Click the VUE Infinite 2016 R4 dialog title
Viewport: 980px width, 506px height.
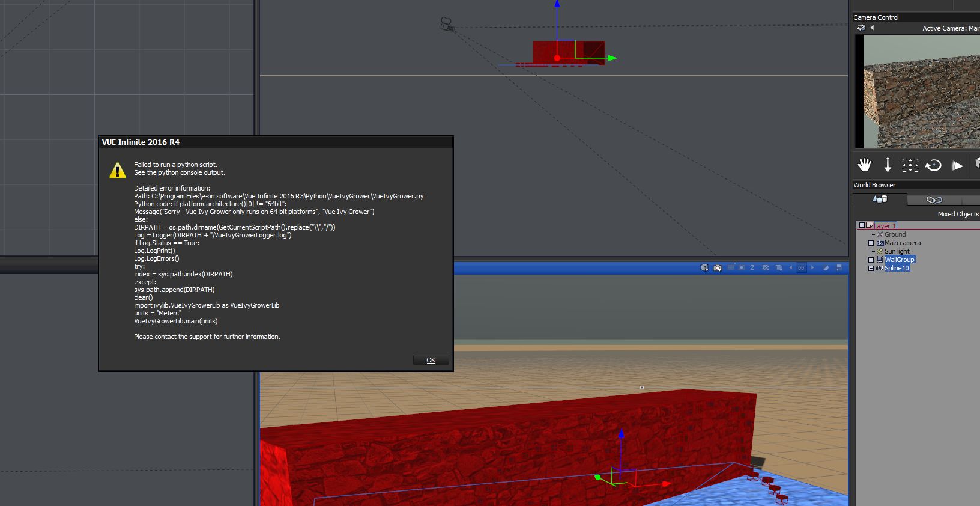click(x=141, y=142)
